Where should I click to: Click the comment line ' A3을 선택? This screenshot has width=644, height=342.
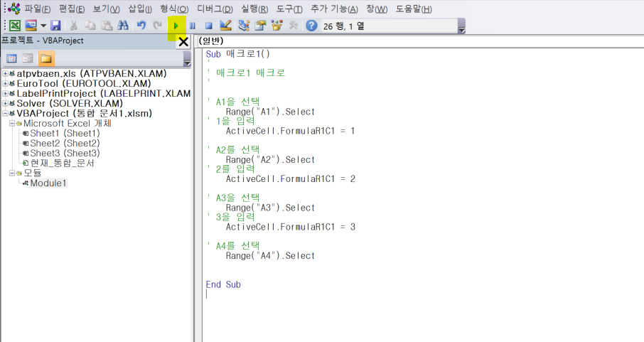[234, 198]
